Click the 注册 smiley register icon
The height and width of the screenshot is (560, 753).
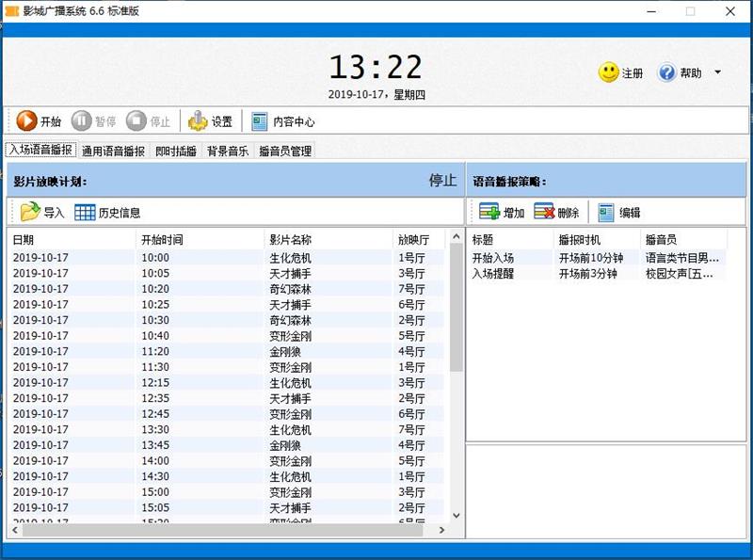(x=608, y=72)
